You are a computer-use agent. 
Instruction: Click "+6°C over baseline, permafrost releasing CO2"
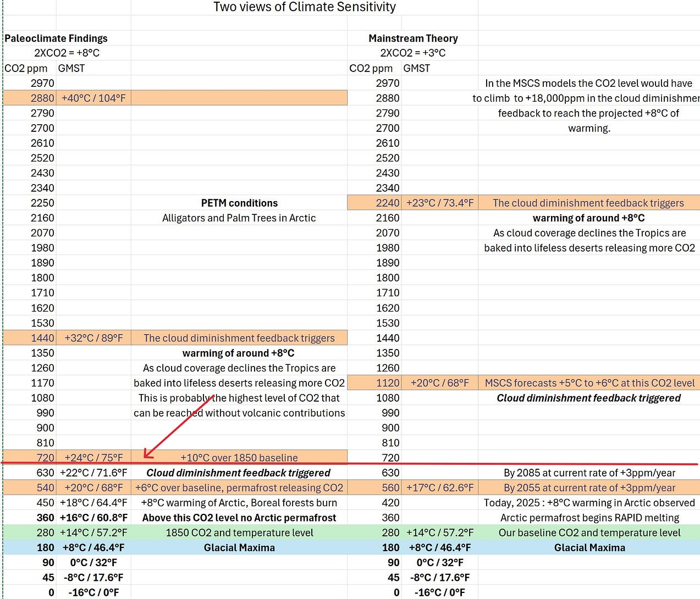pos(239,488)
